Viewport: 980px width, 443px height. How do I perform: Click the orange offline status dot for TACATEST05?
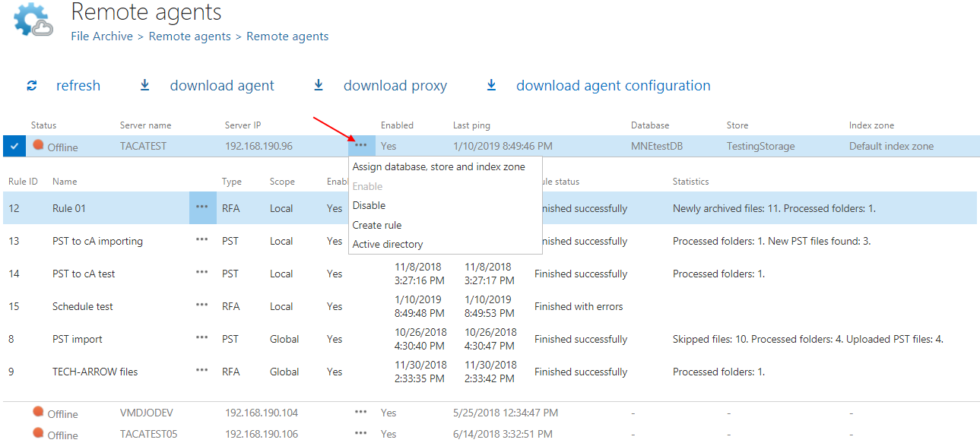[38, 433]
